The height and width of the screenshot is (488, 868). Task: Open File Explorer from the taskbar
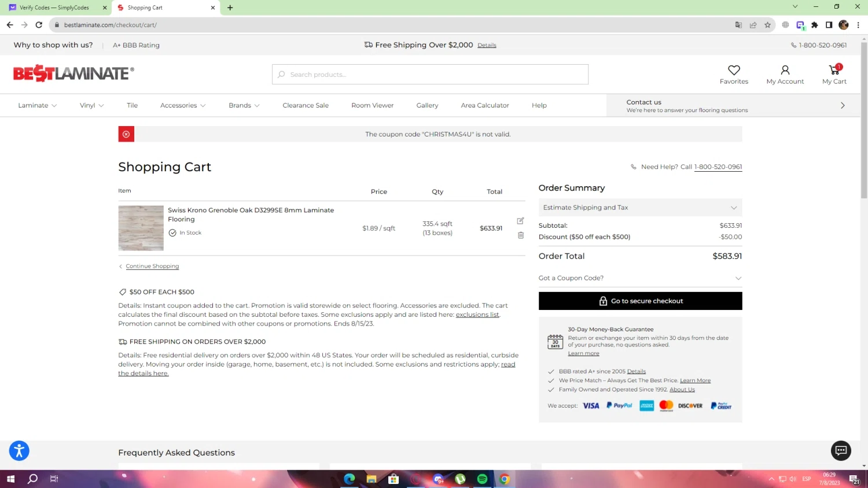[372, 479]
